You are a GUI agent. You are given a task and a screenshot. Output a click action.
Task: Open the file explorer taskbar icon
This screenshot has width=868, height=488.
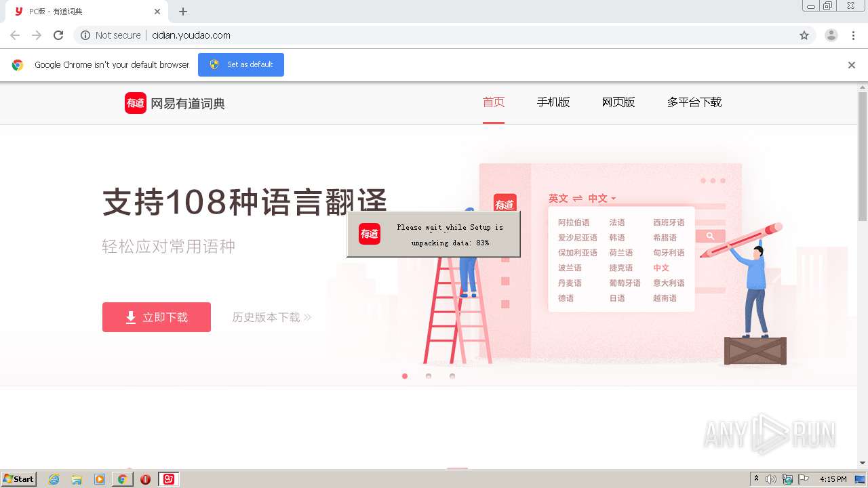point(77,479)
